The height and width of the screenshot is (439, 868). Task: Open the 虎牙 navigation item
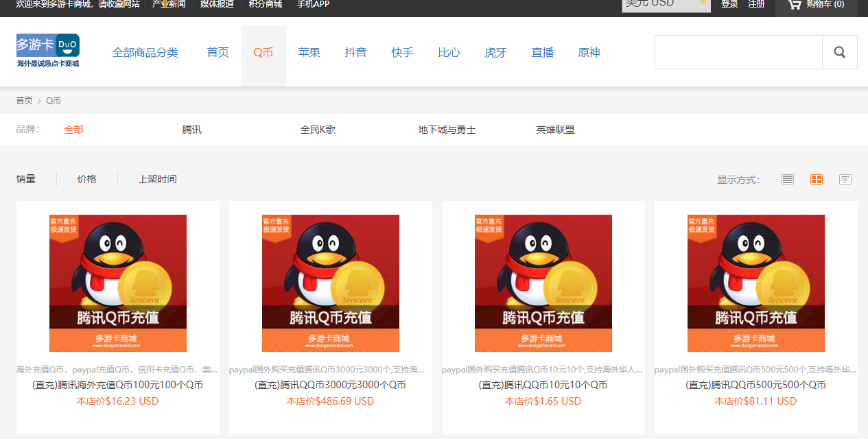[x=496, y=52]
